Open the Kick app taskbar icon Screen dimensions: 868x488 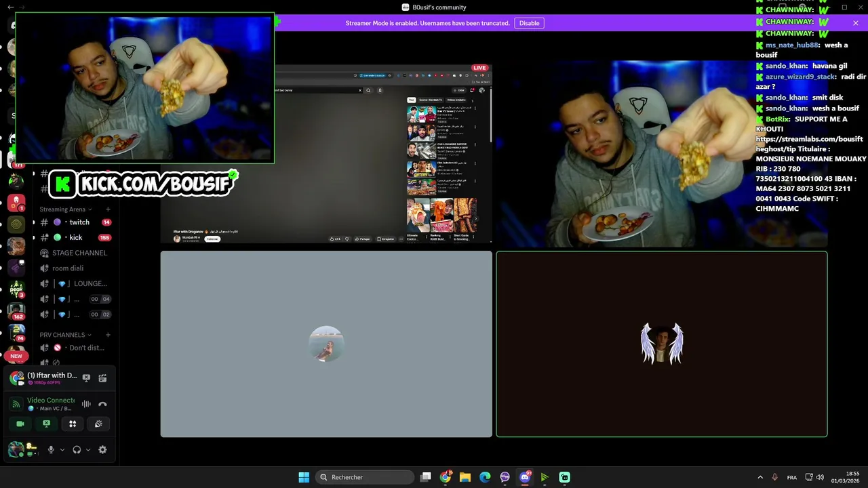coord(564,477)
